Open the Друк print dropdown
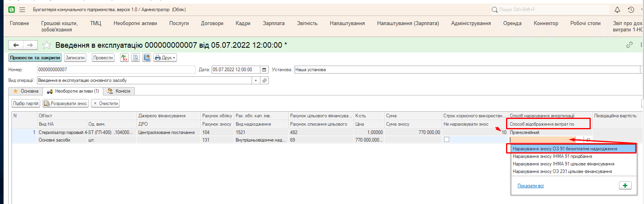The height and width of the screenshot is (204, 644). (x=165, y=58)
